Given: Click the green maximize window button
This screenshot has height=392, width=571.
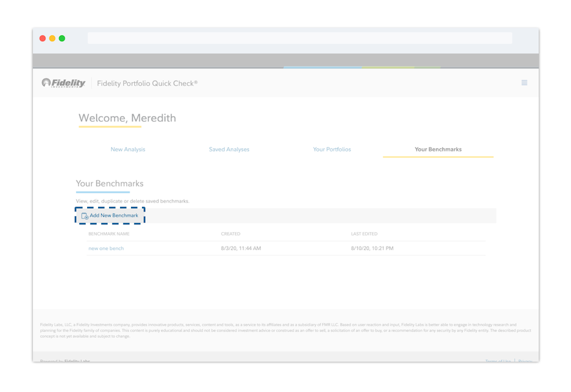Looking at the screenshot, I should (62, 39).
